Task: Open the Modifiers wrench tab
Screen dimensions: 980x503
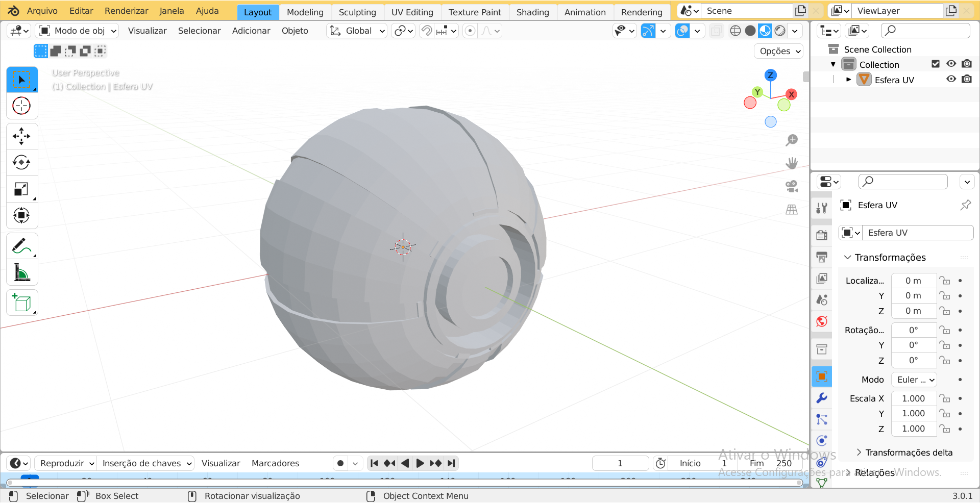Action: click(x=822, y=398)
